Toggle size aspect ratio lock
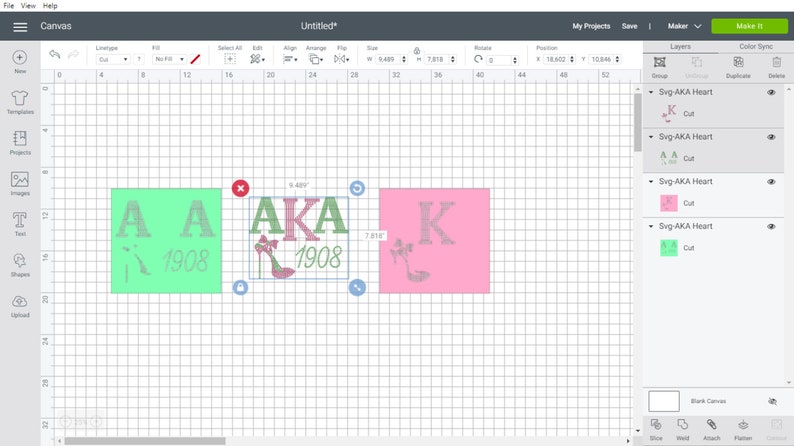794x446 pixels. (x=417, y=51)
